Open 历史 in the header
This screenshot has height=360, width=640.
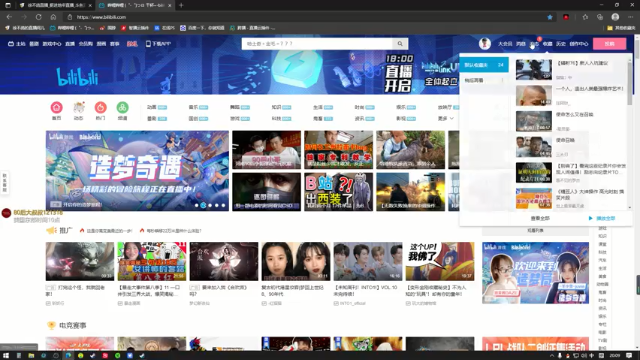tap(561, 44)
